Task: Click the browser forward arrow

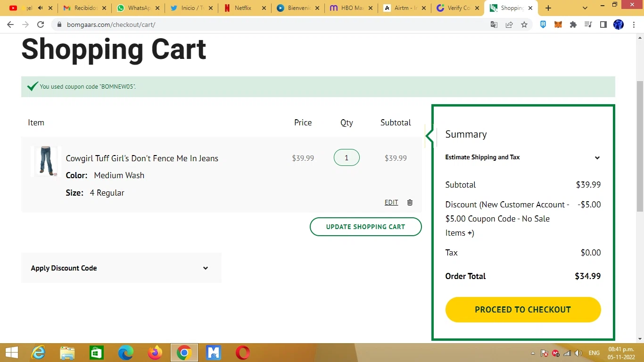Action: click(25, 25)
